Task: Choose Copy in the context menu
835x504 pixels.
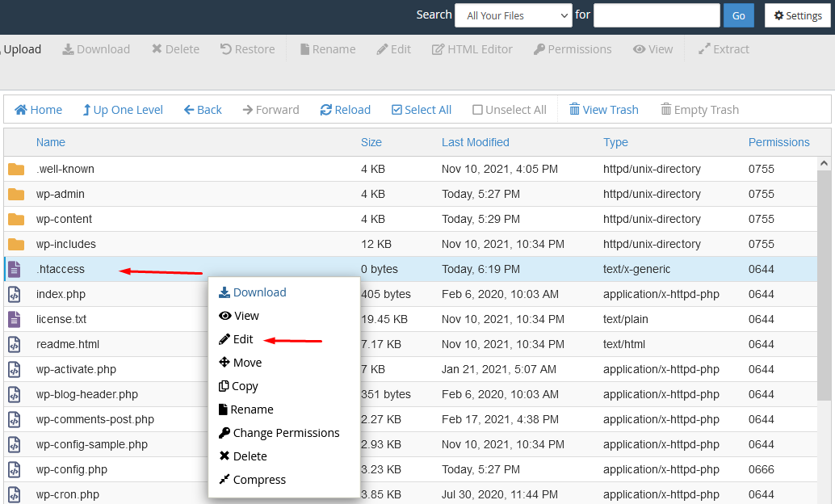Action: (238, 386)
